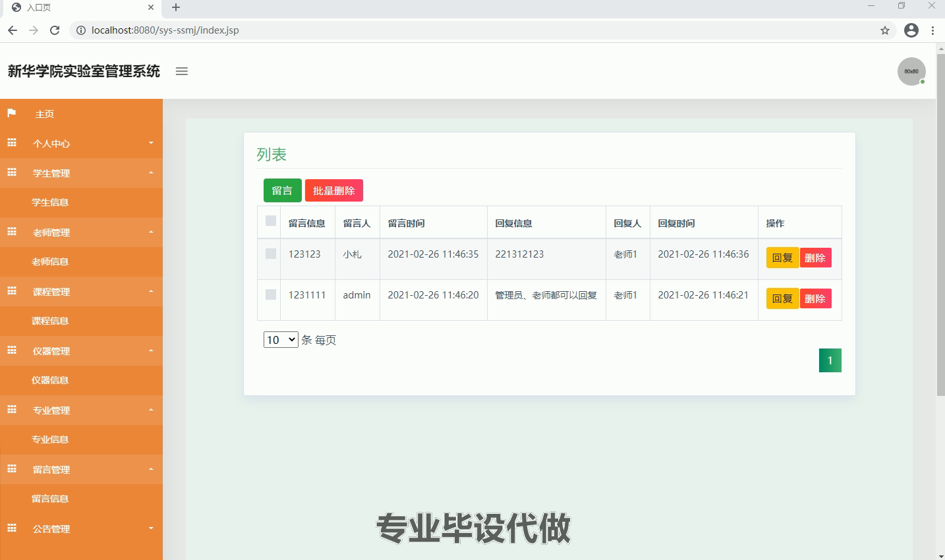This screenshot has height=560, width=945.
Task: Open the browser profile account icon
Action: pyautogui.click(x=911, y=30)
